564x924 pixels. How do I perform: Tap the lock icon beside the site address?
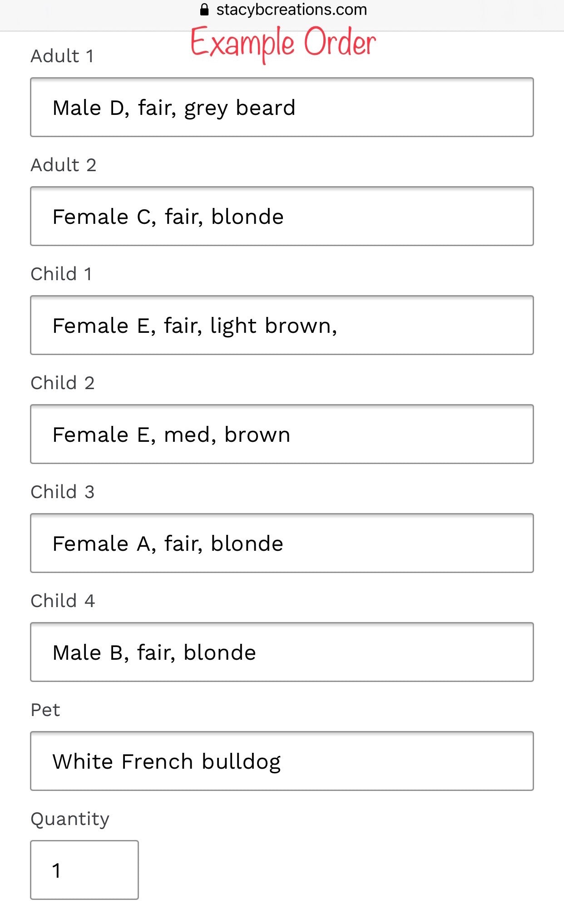[204, 10]
